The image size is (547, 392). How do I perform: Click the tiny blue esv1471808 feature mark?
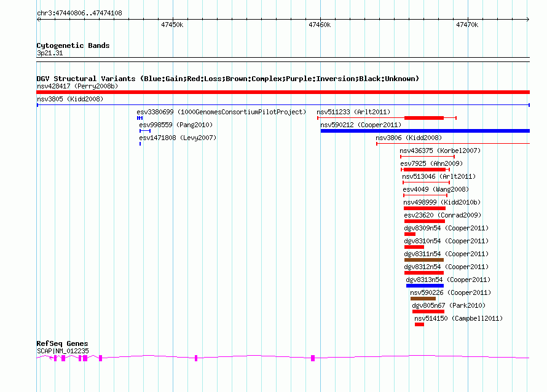(140, 144)
